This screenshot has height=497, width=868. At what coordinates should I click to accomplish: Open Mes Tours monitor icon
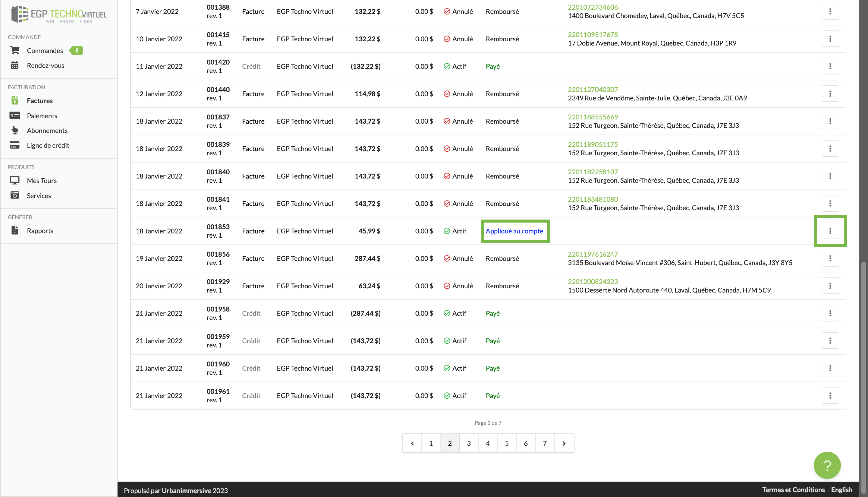15,181
